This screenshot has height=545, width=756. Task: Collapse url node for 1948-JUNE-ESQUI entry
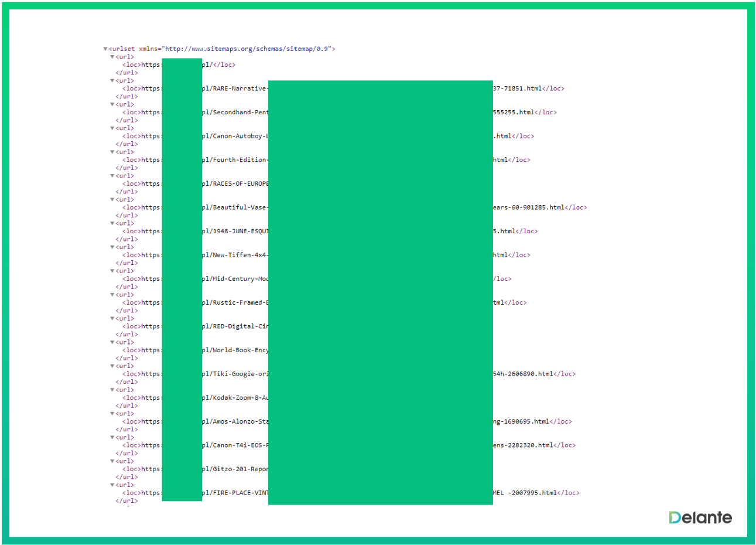(112, 223)
